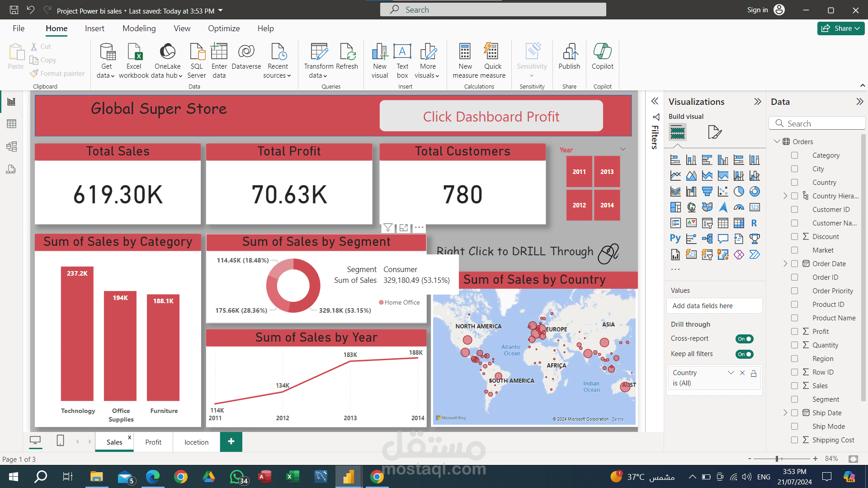Click Focus mode icon above segment chart
868x488 pixels.
click(x=404, y=228)
